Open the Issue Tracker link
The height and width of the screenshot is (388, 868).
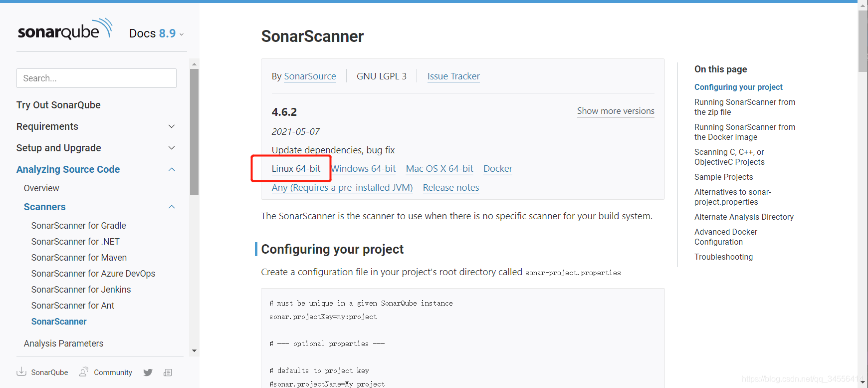[x=453, y=76]
